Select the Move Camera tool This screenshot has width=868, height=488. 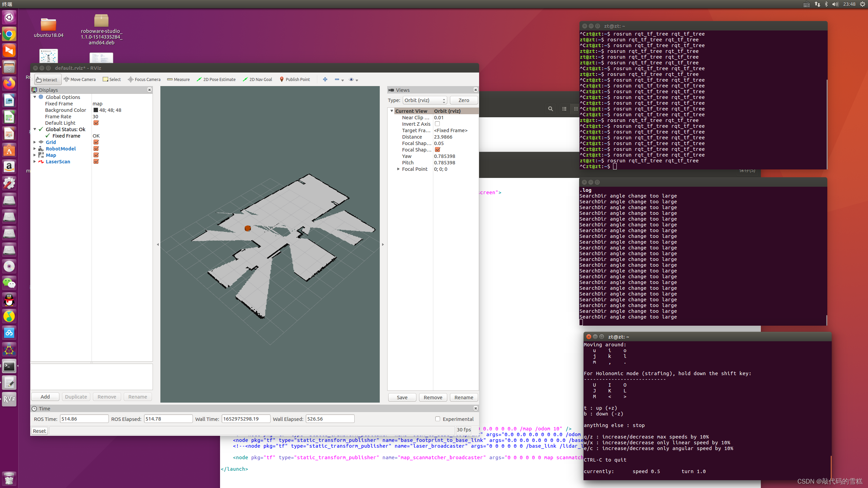80,79
